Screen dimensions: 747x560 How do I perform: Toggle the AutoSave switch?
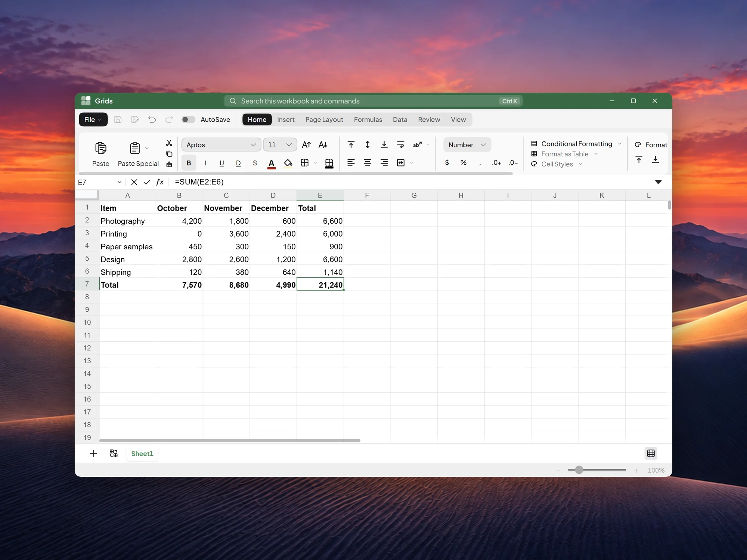coord(188,119)
